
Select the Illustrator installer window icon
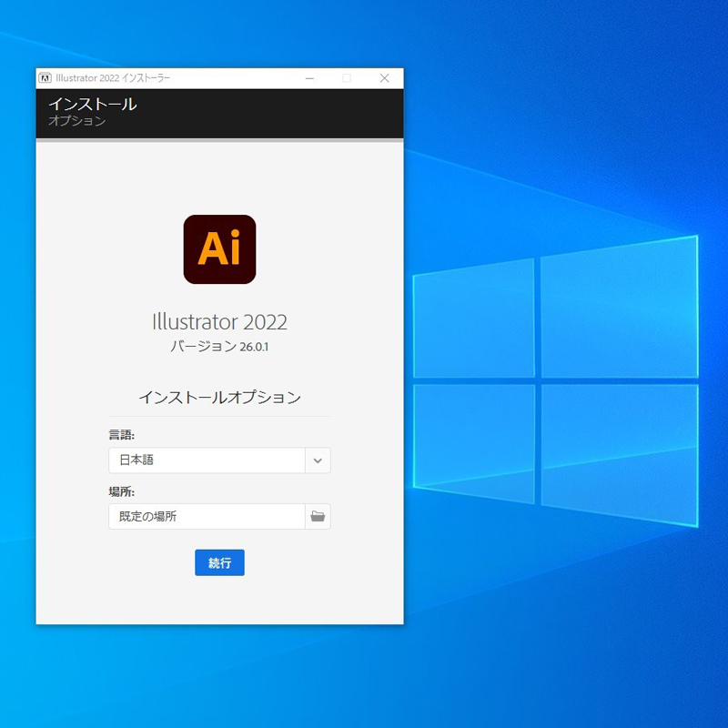[x=46, y=78]
